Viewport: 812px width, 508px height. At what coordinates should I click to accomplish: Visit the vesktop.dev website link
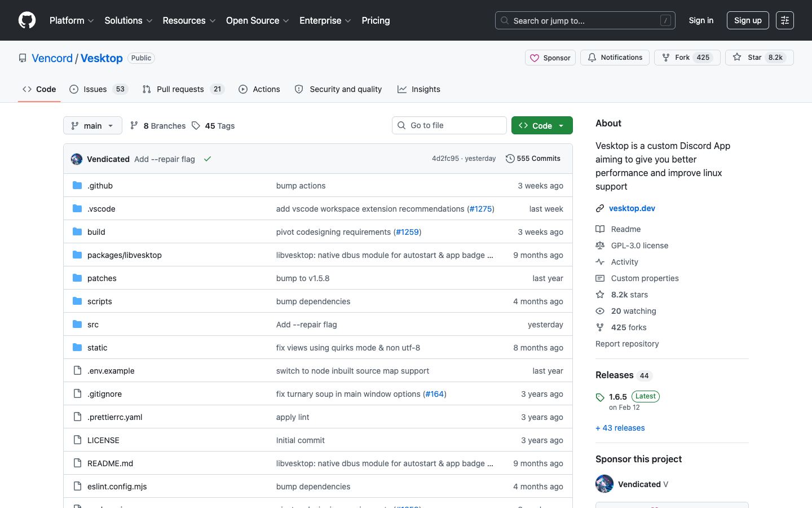point(632,208)
